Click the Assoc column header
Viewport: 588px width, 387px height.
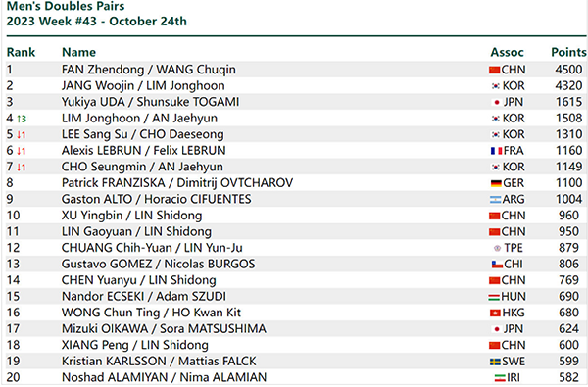[x=507, y=52]
